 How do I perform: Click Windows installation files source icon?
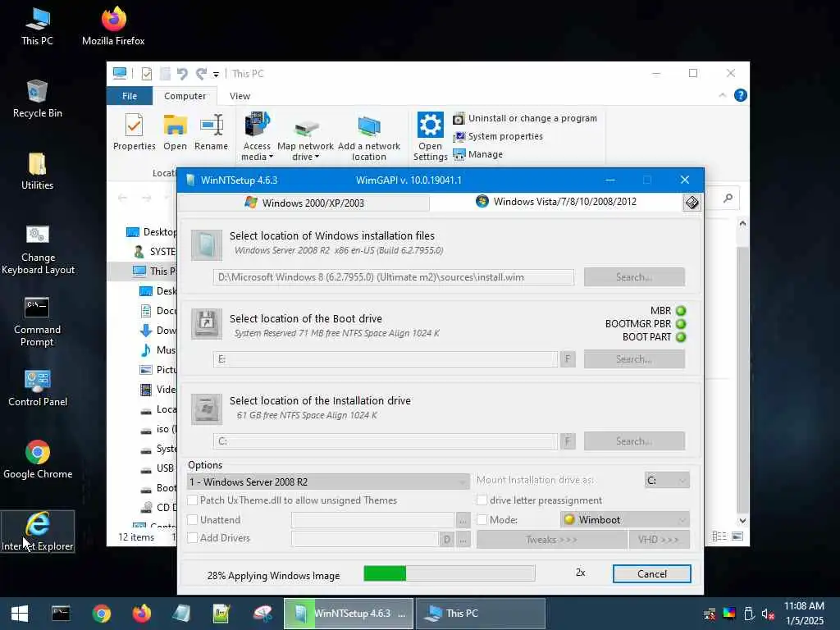pyautogui.click(x=207, y=245)
